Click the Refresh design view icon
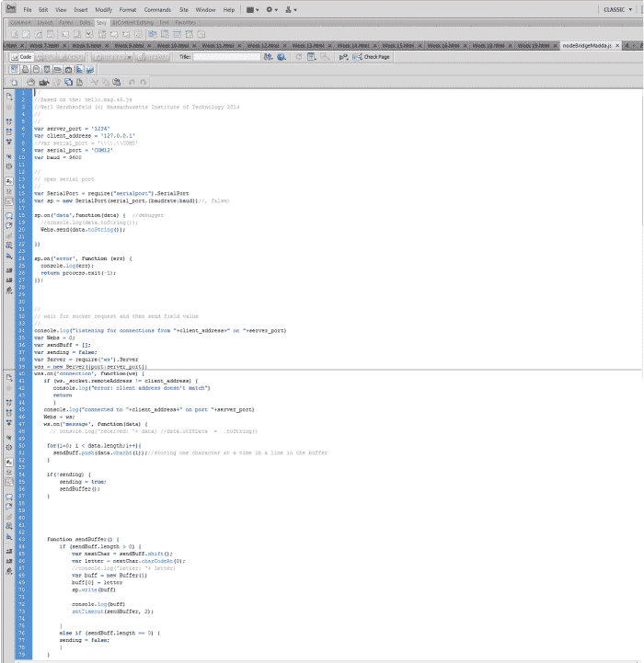 (299, 57)
